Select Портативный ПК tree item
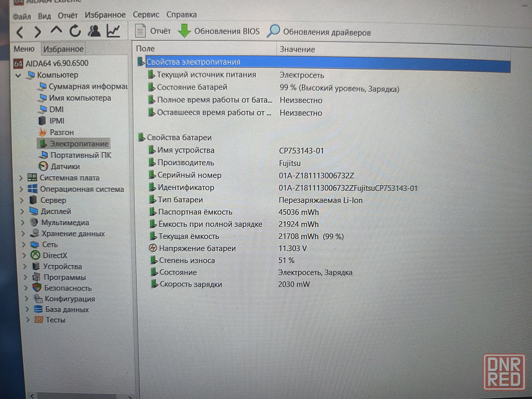Screen dimensions: 532x399 point(80,155)
